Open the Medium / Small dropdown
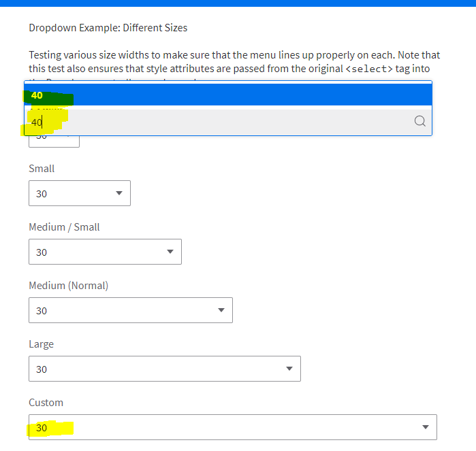 [x=105, y=252]
